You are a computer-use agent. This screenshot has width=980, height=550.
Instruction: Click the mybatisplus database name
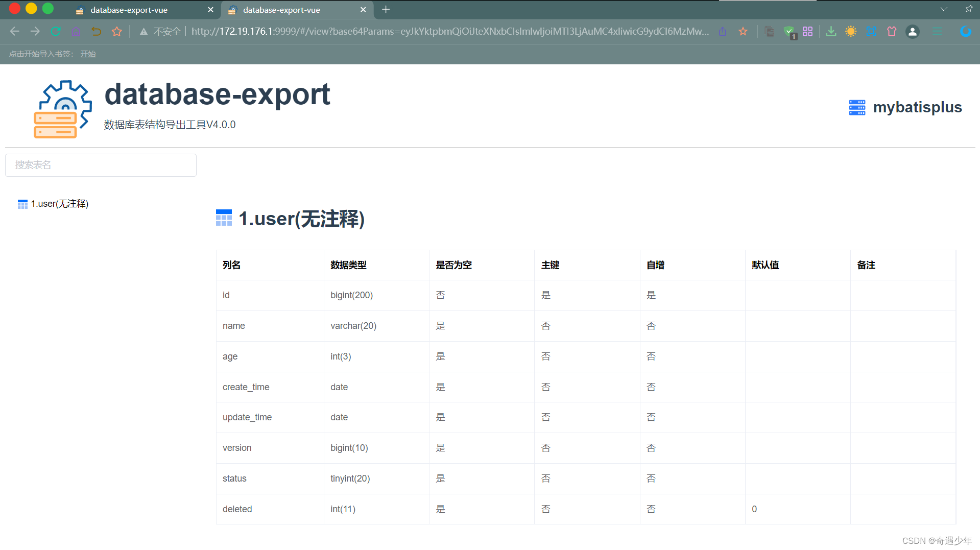click(x=917, y=107)
